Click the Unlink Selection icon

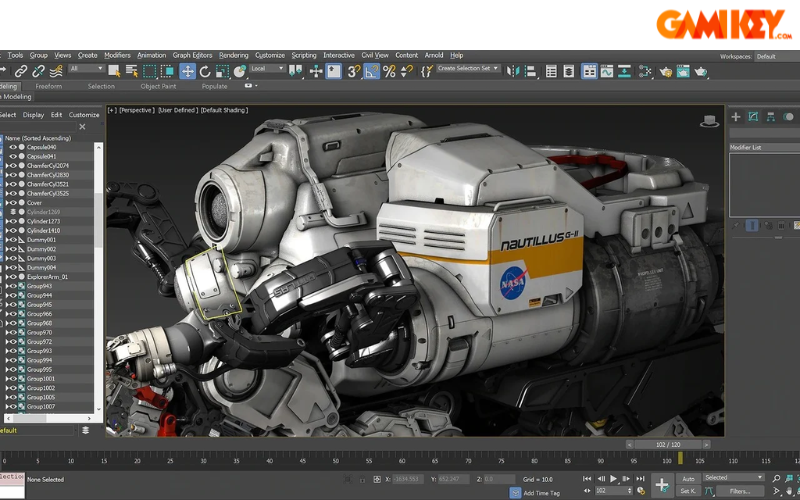tap(39, 71)
